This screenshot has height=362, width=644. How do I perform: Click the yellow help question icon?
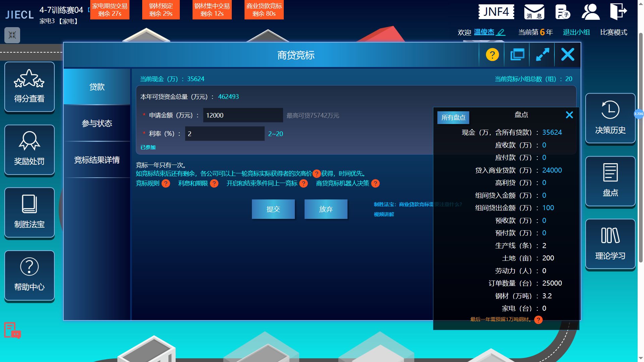(x=492, y=55)
